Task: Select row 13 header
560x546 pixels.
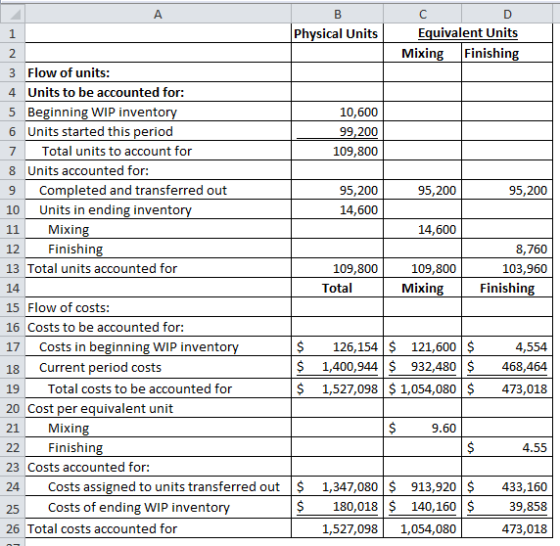Action: [x=12, y=268]
